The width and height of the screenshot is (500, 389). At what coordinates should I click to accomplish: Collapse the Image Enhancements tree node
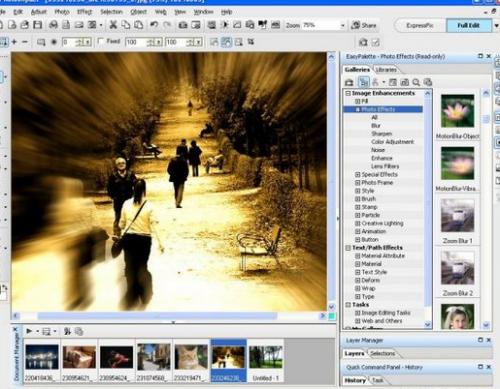tap(348, 93)
